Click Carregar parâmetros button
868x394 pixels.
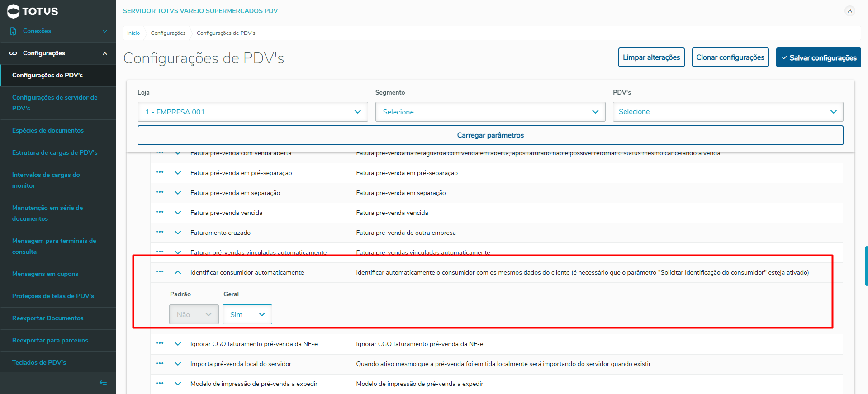pos(490,135)
